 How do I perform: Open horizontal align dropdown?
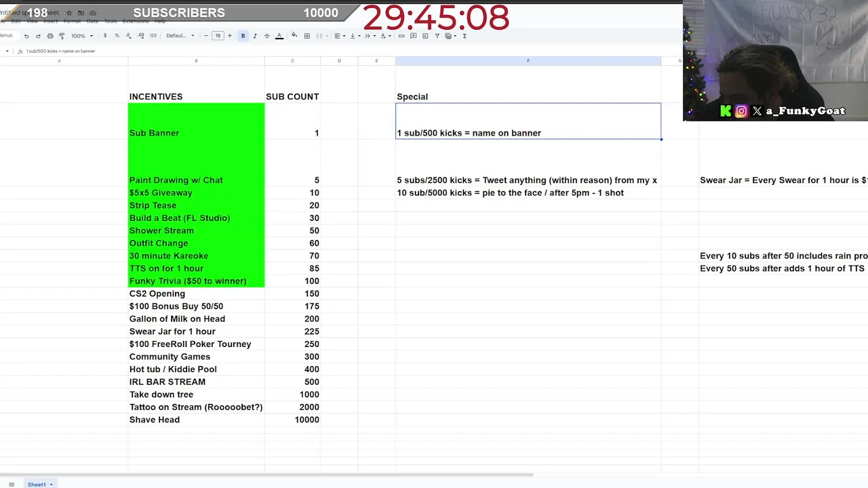[339, 36]
